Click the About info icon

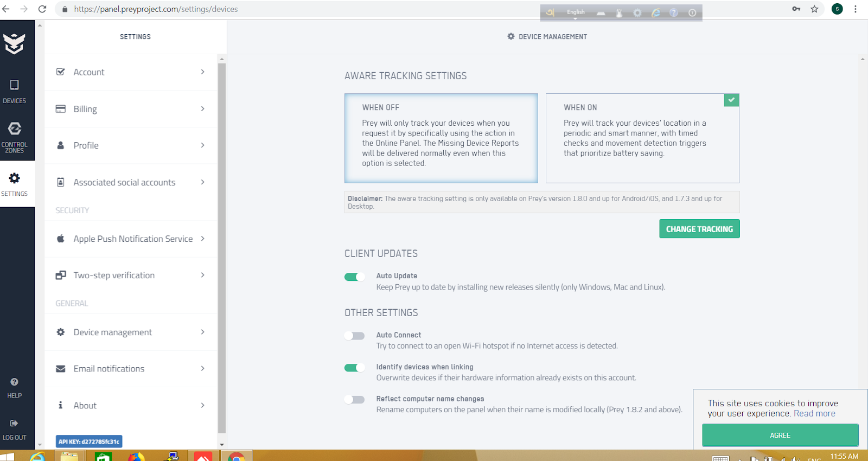[x=61, y=405]
